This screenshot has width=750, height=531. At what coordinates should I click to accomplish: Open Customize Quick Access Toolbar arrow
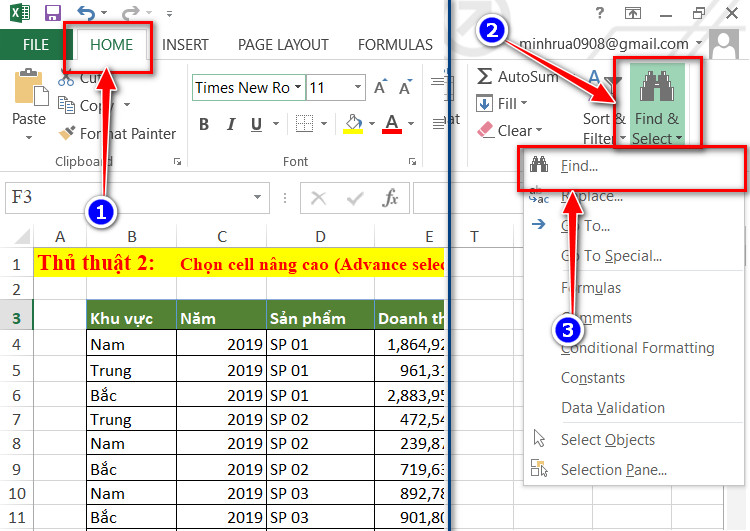[169, 14]
